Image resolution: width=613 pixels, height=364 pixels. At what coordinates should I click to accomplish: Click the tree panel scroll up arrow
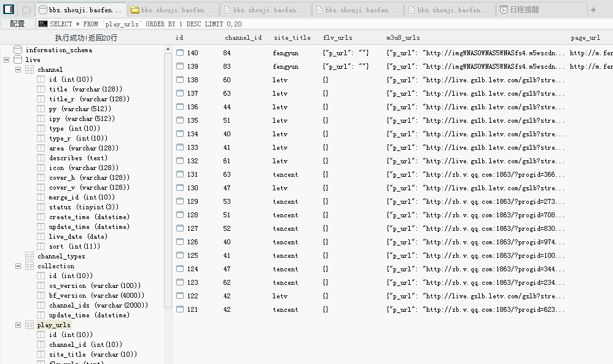tap(168, 49)
